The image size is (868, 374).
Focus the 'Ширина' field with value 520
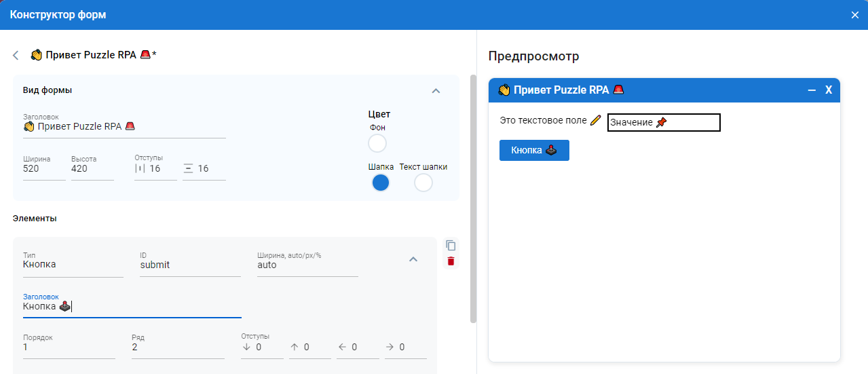pyautogui.click(x=43, y=169)
